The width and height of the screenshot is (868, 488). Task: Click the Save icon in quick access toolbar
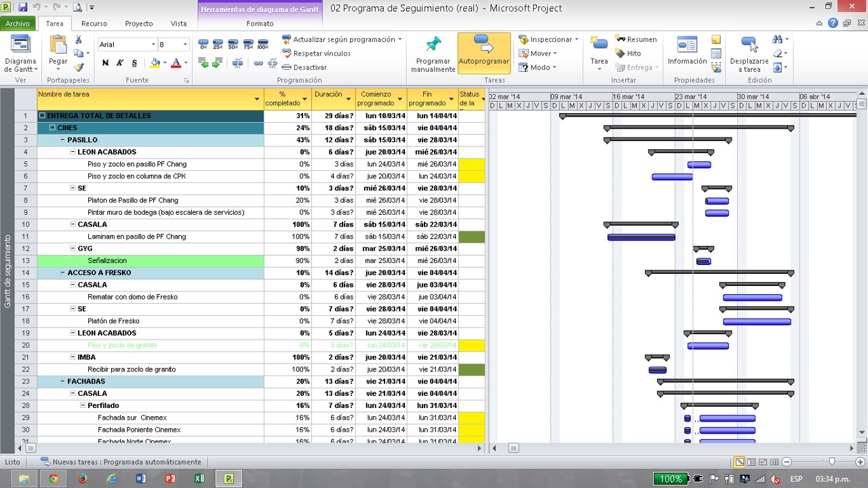pos(23,7)
